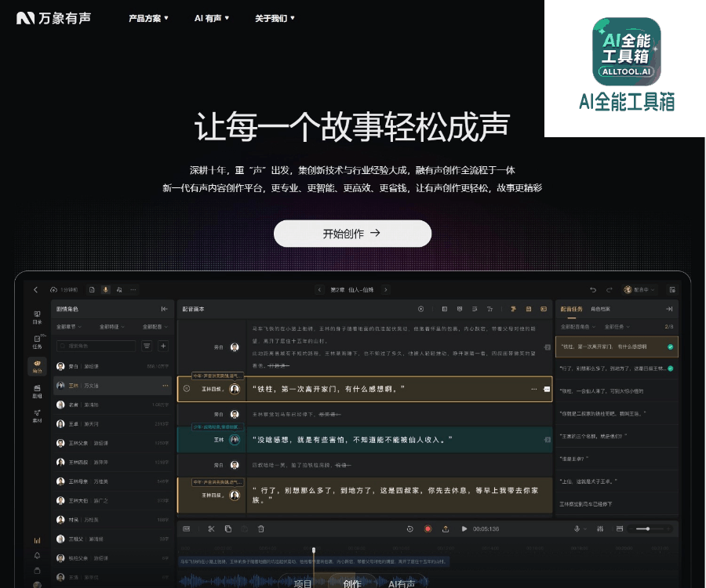Viewport: 706px width, 588px height.
Task: Click the replay history icon
Action: click(409, 529)
